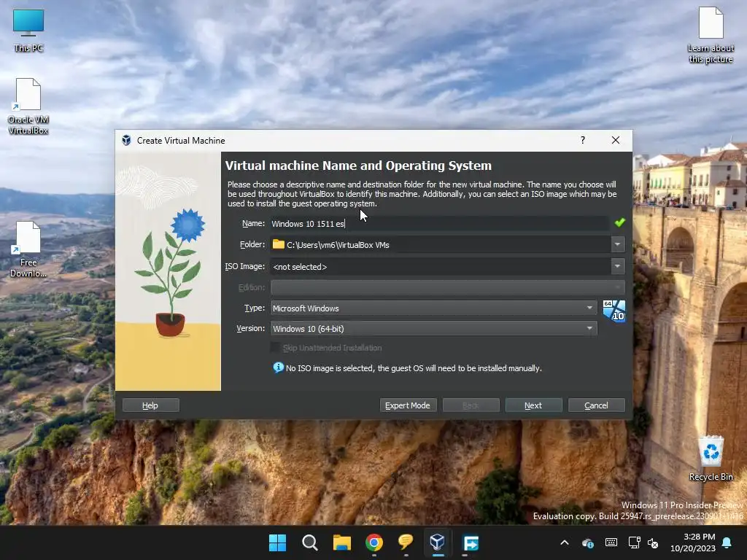Select the Free Download desktop shortcut
Viewport: 747px width, 560px height.
tap(28, 249)
